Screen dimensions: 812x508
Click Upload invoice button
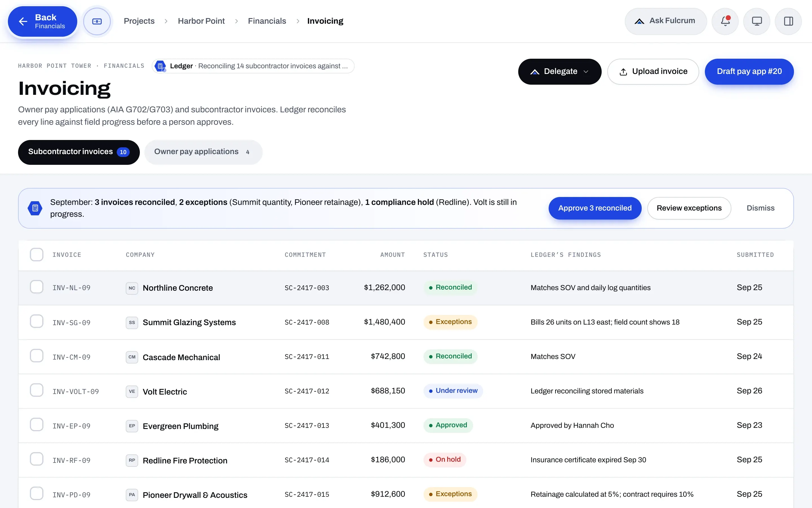653,72
